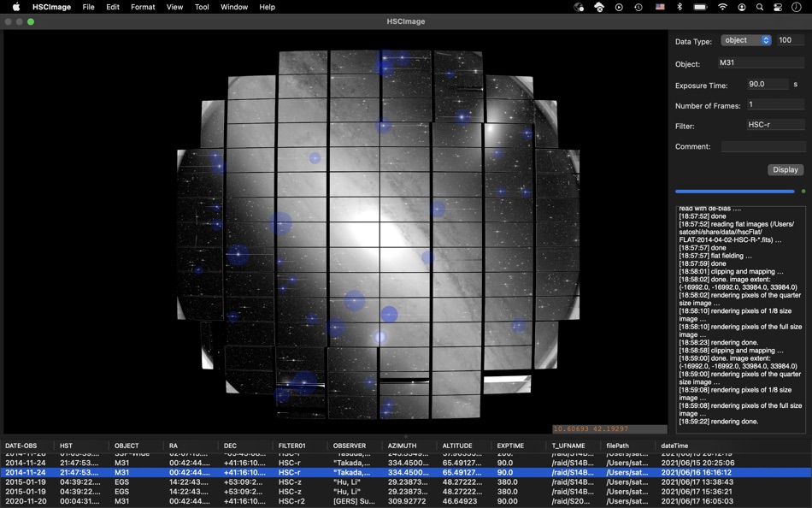Viewport: 812px width, 508px height.
Task: Select the EGS row dated 2021/06/17 15:36:21
Action: point(406,492)
